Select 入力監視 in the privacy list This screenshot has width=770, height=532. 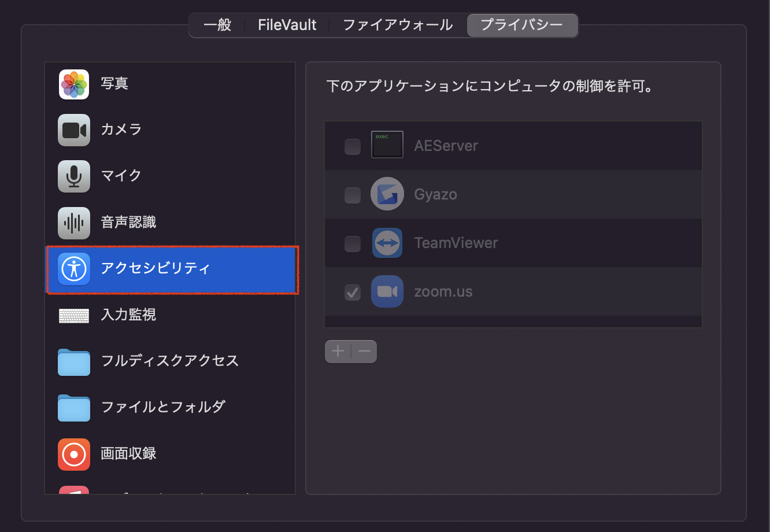click(x=128, y=315)
